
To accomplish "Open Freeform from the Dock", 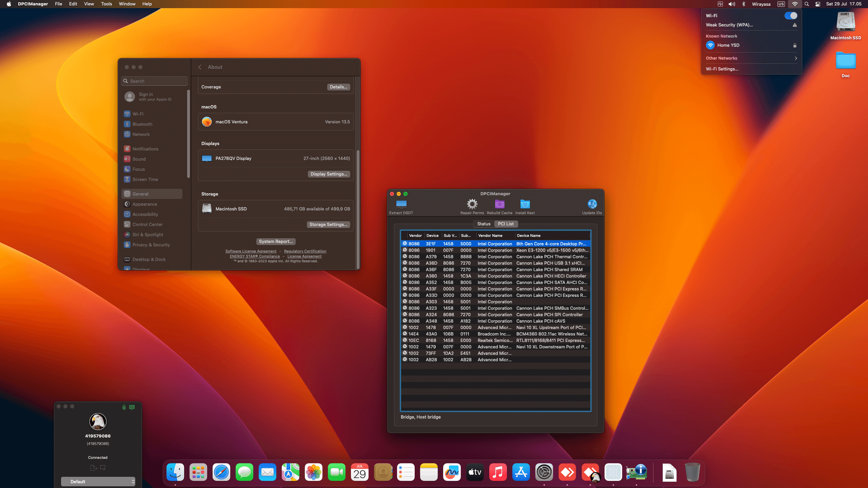I will click(x=452, y=472).
